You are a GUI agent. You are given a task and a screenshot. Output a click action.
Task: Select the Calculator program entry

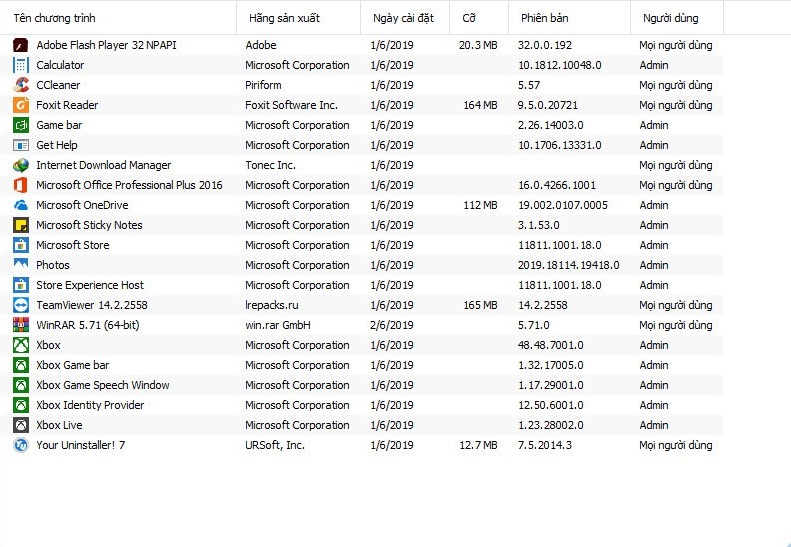tap(362, 65)
